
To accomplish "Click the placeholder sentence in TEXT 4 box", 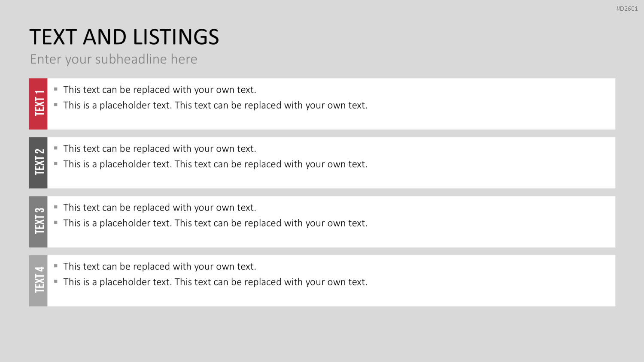I will point(216,282).
